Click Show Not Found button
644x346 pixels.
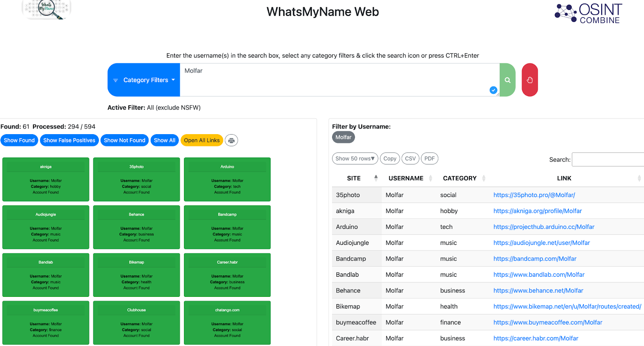point(124,140)
